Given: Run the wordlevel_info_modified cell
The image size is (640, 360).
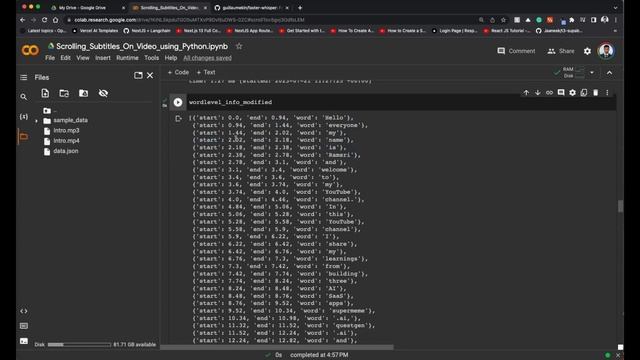Looking at the screenshot, I should 178,102.
